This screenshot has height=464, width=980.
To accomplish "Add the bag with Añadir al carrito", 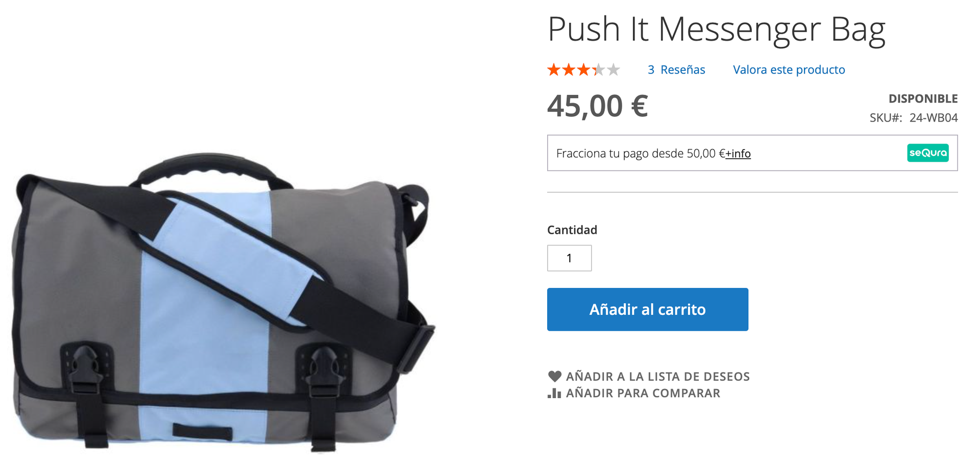I will [647, 309].
